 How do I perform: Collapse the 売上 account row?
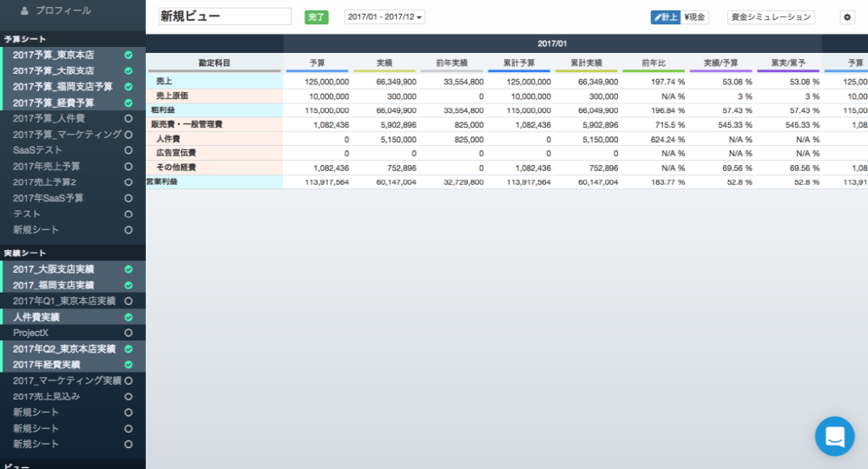tap(163, 81)
